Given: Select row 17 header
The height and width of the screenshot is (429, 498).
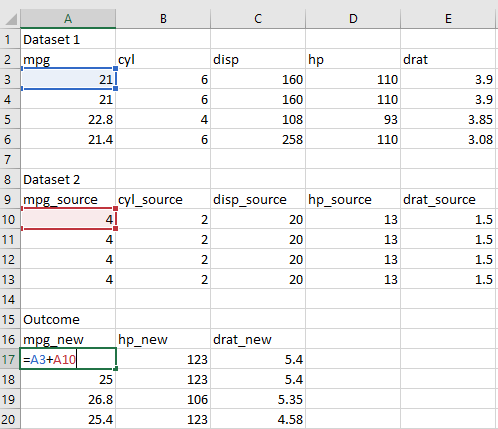Looking at the screenshot, I should click(10, 359).
